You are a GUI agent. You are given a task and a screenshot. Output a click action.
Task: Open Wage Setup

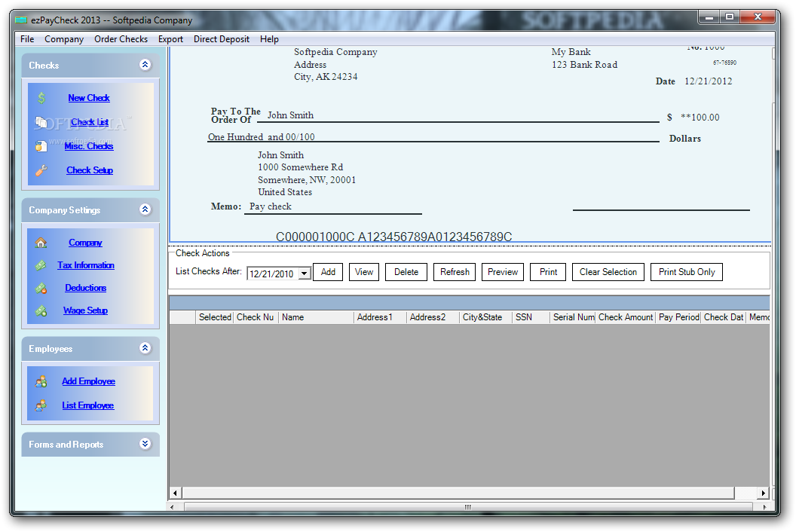(85, 310)
